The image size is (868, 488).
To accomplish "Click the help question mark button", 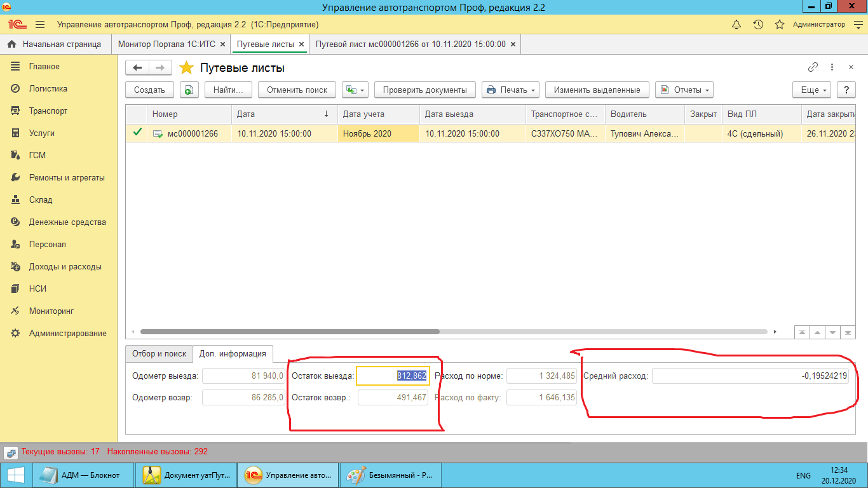I will click(x=846, y=90).
